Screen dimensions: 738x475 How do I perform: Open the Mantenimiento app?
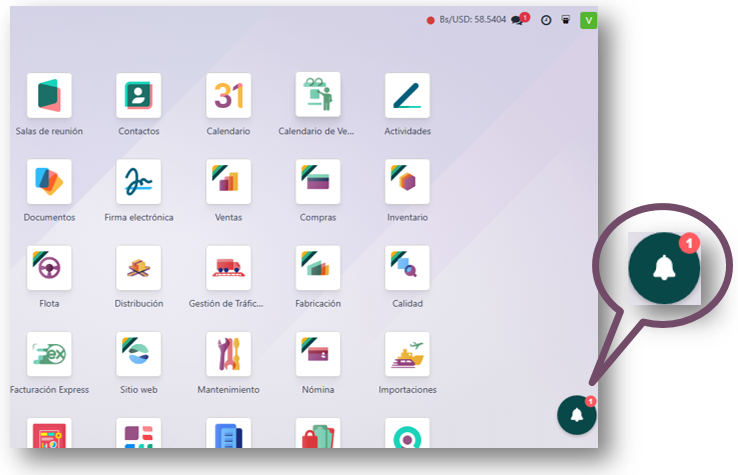point(228,354)
